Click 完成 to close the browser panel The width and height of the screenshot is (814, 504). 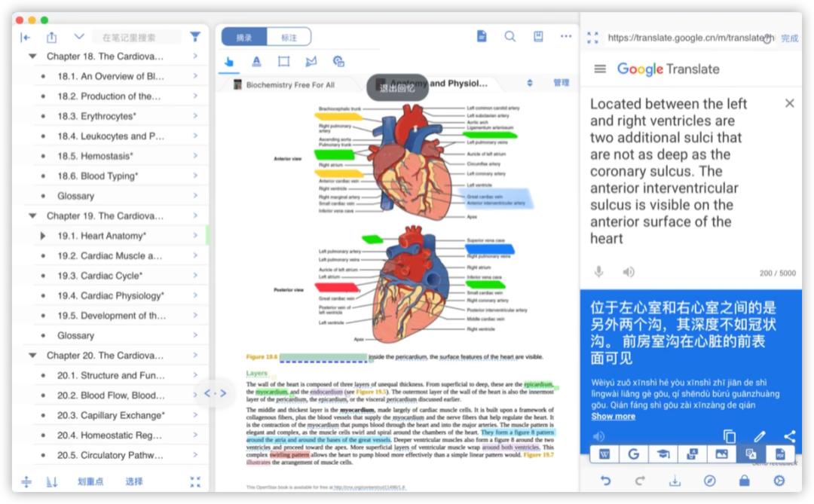(790, 38)
